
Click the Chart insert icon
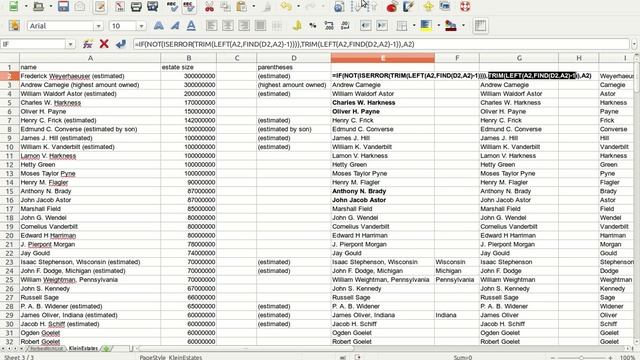point(392,6)
